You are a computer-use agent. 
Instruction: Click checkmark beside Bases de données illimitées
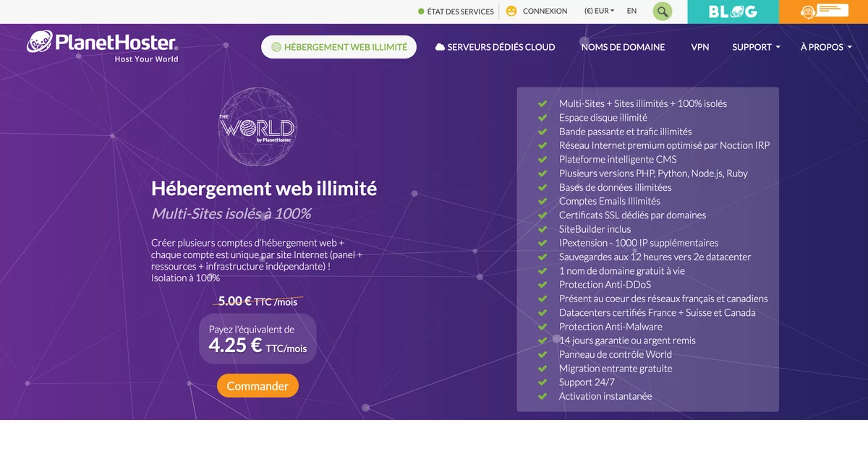tap(542, 187)
